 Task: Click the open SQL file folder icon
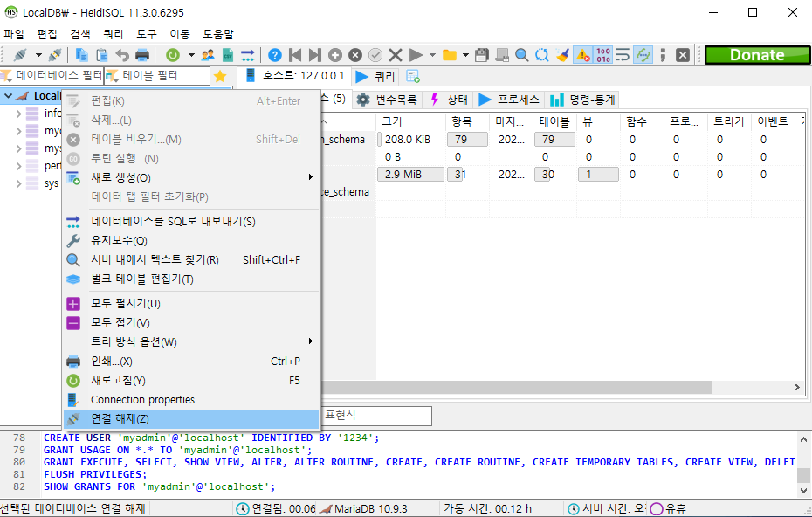pyautogui.click(x=450, y=55)
